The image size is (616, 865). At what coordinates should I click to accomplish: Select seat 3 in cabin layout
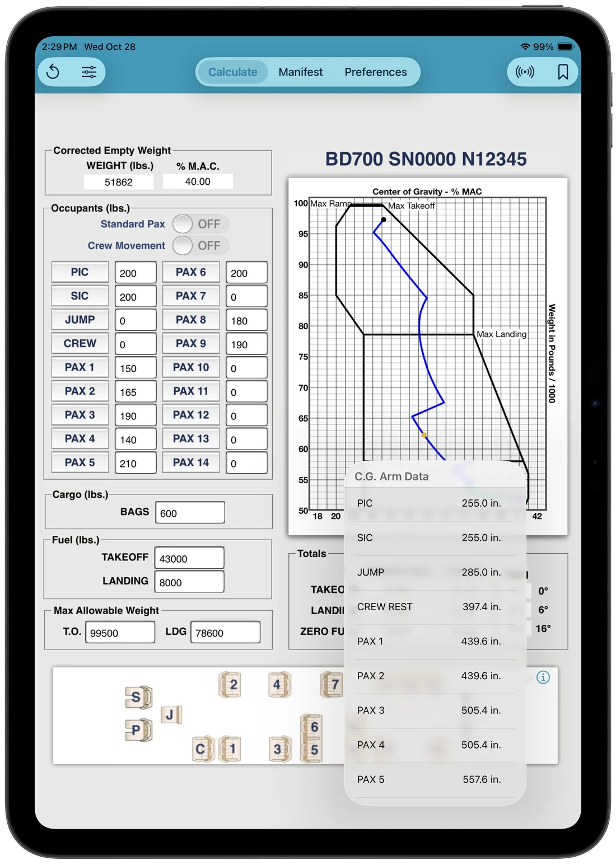click(x=279, y=749)
